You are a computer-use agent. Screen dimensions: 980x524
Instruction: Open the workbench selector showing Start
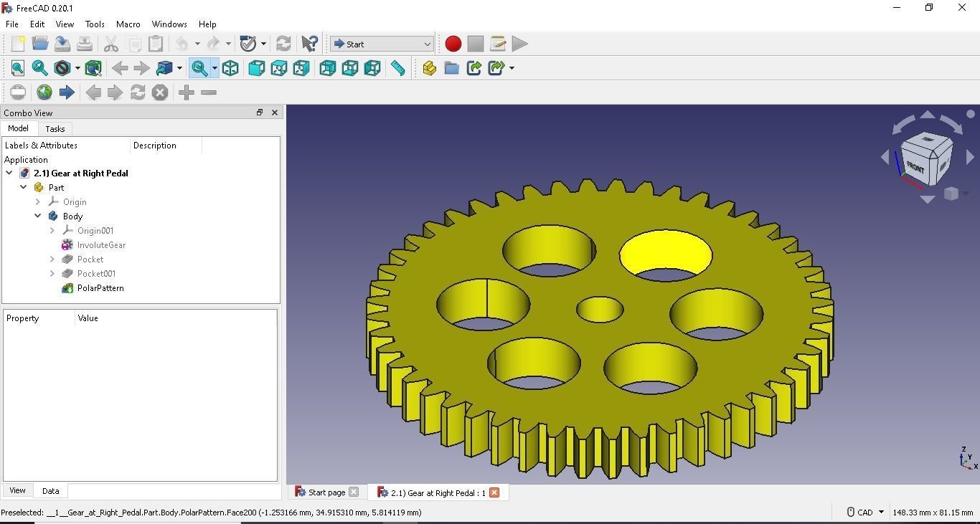(x=382, y=44)
